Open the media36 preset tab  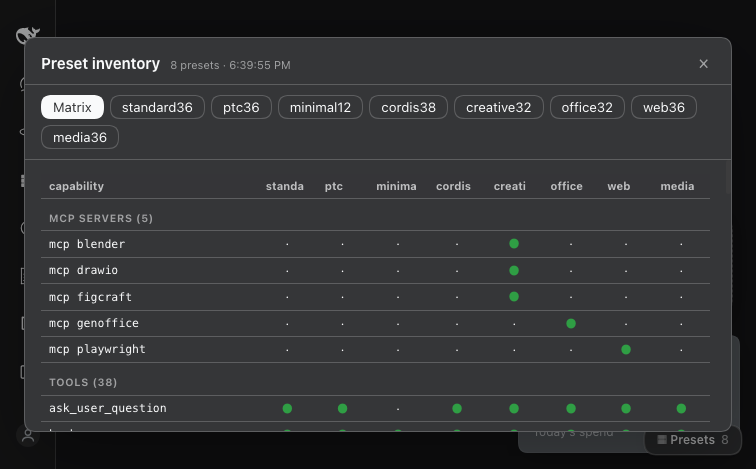click(x=80, y=137)
